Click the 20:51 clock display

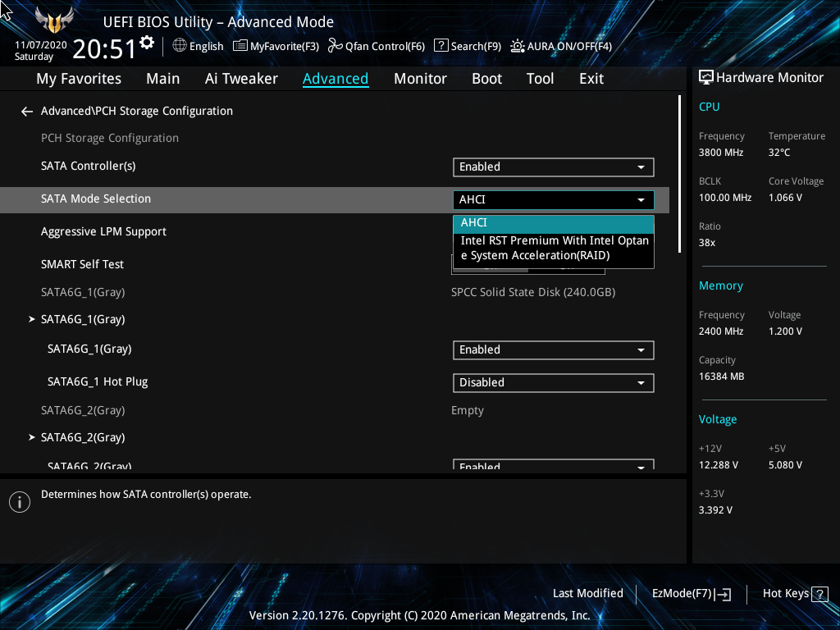pyautogui.click(x=104, y=48)
